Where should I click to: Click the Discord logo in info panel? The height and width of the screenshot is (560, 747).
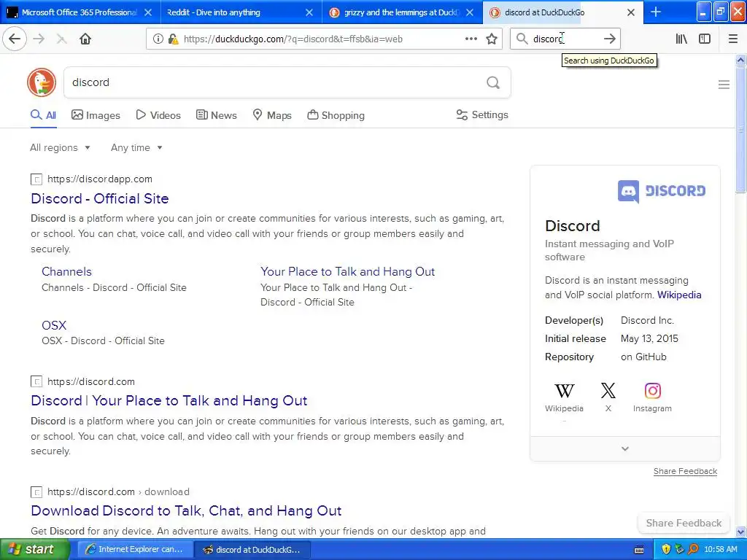click(662, 192)
